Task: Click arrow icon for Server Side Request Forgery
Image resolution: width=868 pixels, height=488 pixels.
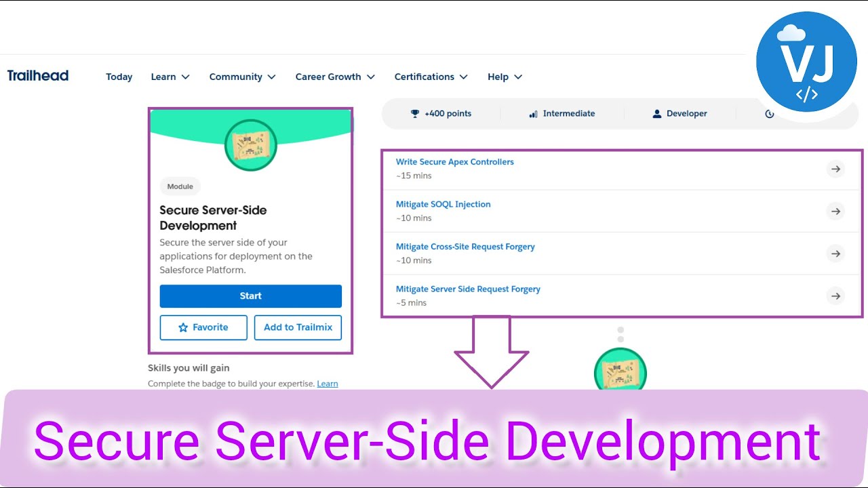Action: tap(836, 296)
